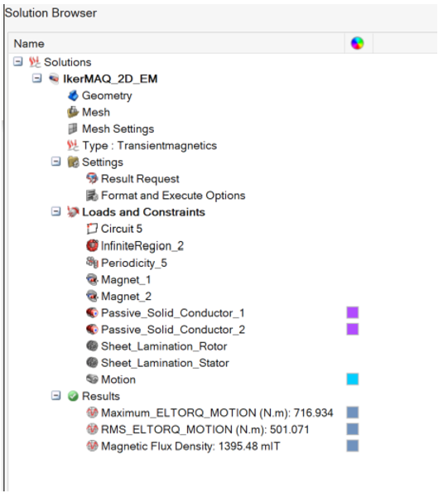Open blue swatch for Maximum_ELTORQ_MOTION
The height and width of the screenshot is (498, 448).
pyautogui.click(x=353, y=413)
